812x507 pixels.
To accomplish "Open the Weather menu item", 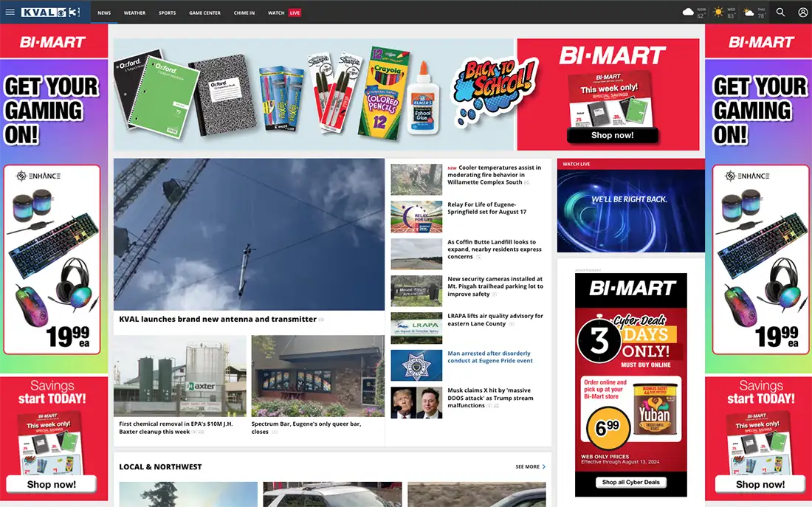I will click(x=134, y=13).
